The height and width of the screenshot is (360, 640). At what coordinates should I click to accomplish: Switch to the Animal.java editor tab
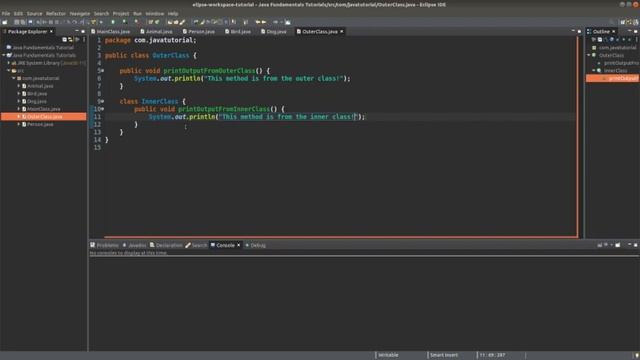[x=156, y=31]
